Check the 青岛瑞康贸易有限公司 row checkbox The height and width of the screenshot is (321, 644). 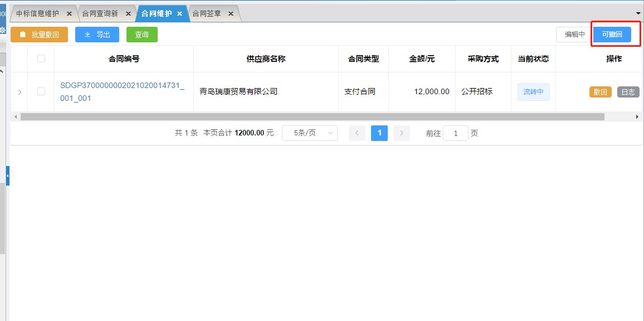[41, 91]
